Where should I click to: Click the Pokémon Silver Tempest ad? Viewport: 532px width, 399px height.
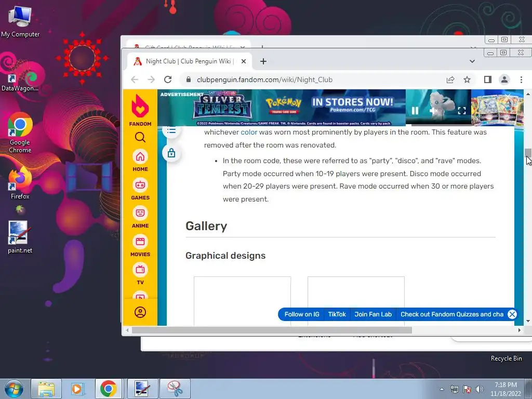[282, 108]
